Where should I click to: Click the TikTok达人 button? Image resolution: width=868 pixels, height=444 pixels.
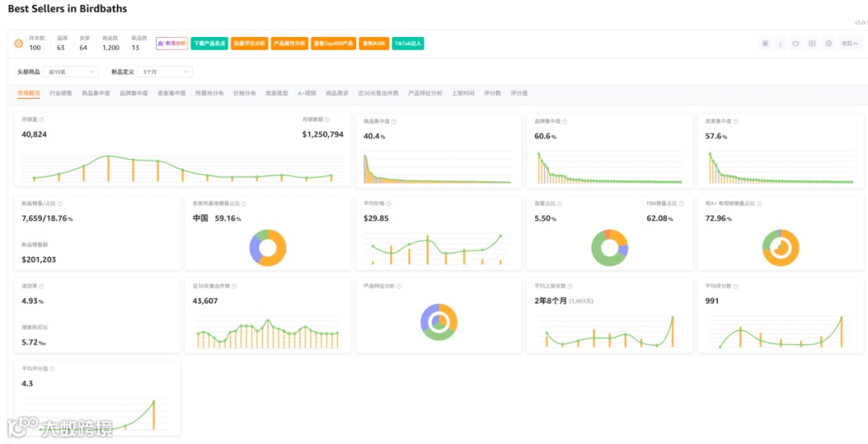[x=408, y=43]
